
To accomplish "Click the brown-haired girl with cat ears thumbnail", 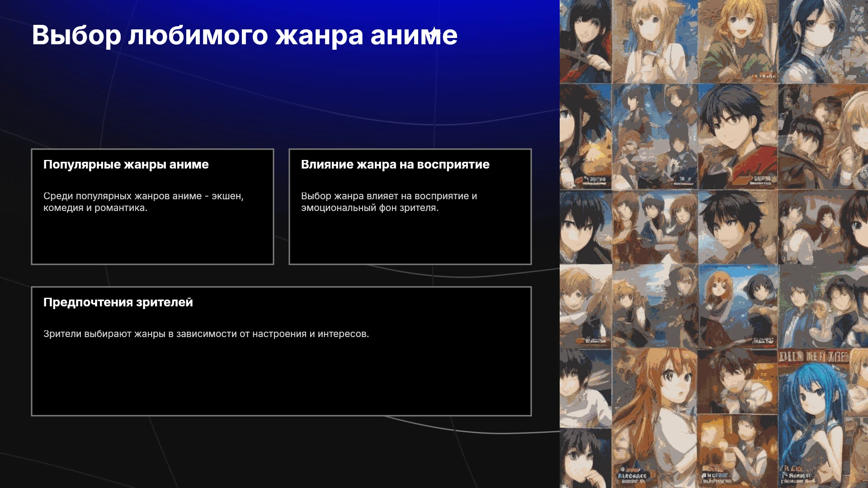I will 655,42.
